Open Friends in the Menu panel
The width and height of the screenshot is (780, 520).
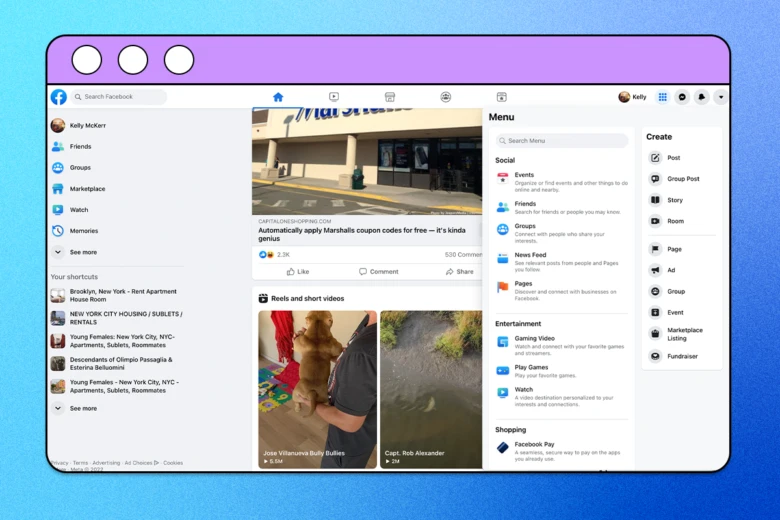click(x=559, y=208)
